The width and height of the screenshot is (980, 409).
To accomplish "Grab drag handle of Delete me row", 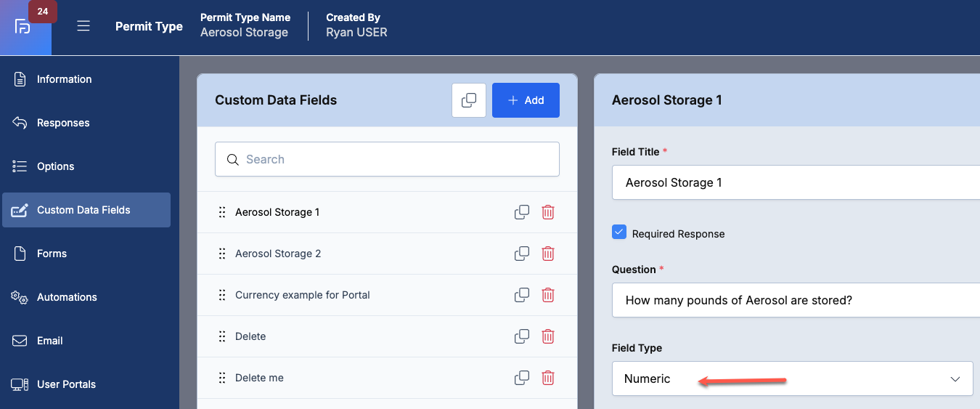I will 222,378.
